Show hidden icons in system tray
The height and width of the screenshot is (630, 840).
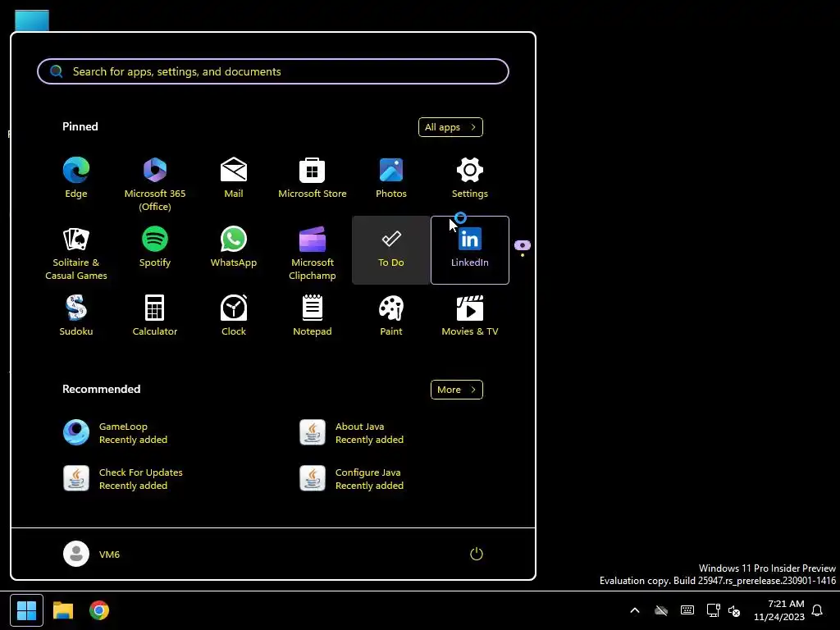pyautogui.click(x=635, y=610)
